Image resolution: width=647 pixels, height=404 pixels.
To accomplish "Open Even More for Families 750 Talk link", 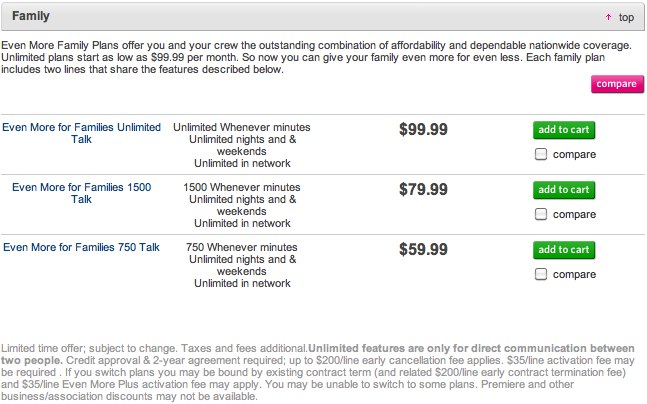I will tap(81, 247).
